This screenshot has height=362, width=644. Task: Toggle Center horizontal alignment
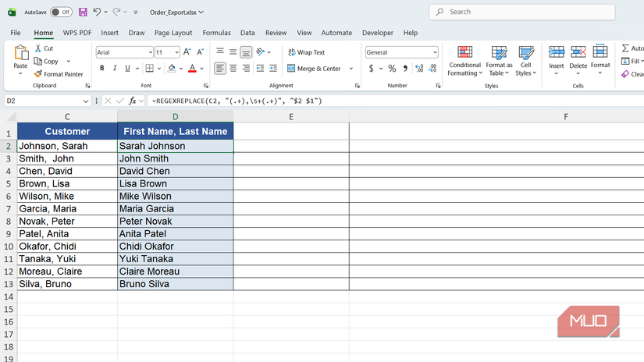[x=233, y=68]
